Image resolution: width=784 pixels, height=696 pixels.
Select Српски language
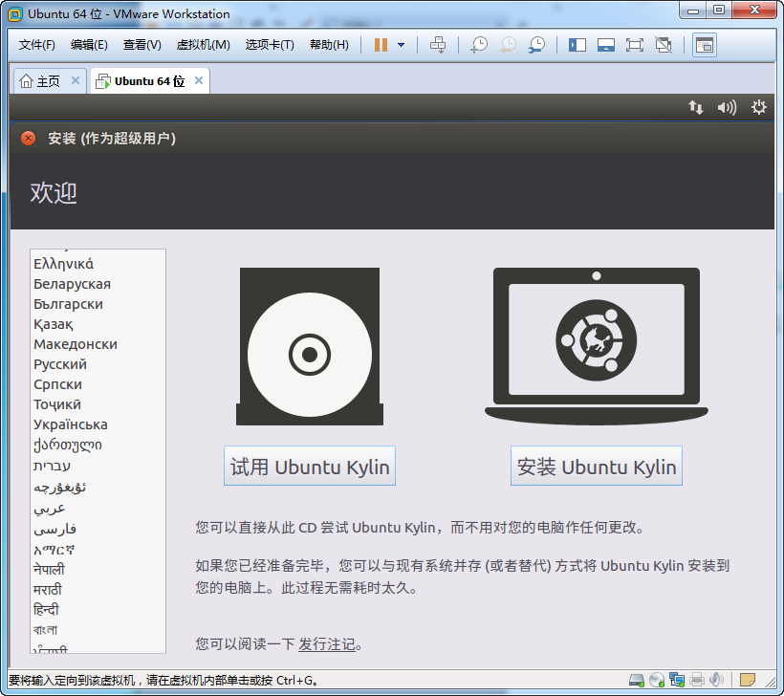57,384
